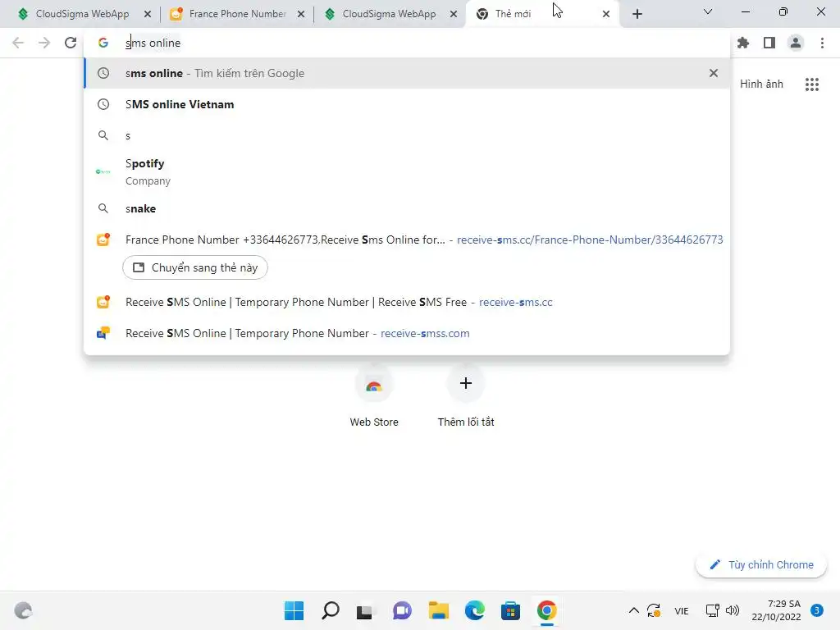
Task: Show hidden system tray icons
Action: 634,610
